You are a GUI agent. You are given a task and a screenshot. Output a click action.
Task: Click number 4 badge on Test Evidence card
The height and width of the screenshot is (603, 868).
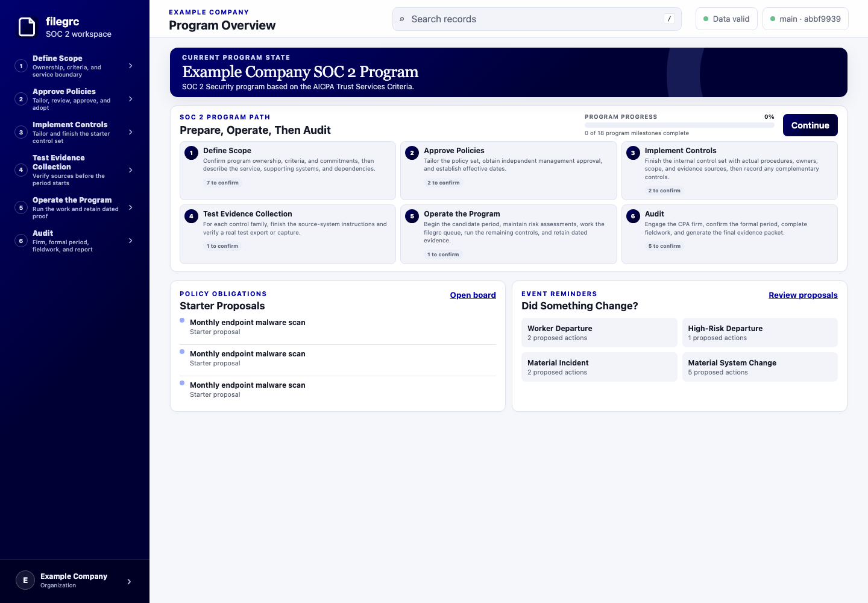tap(191, 216)
